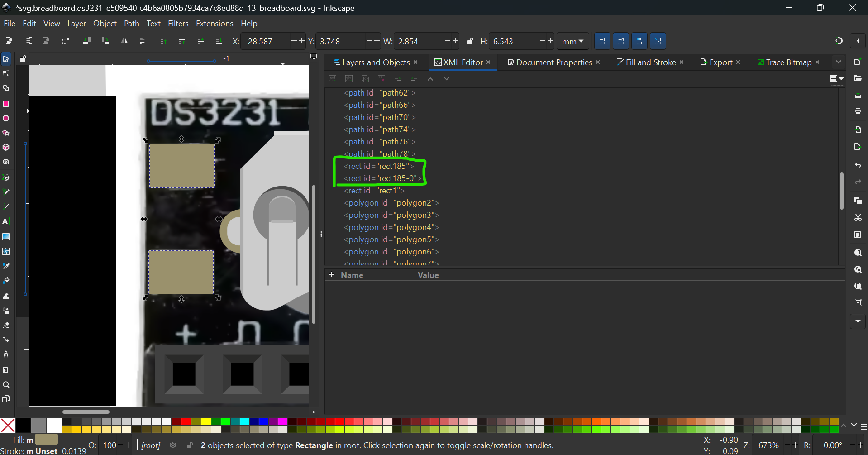868x455 pixels.
Task: Switch to Layers and Objects tab
Action: tap(372, 62)
